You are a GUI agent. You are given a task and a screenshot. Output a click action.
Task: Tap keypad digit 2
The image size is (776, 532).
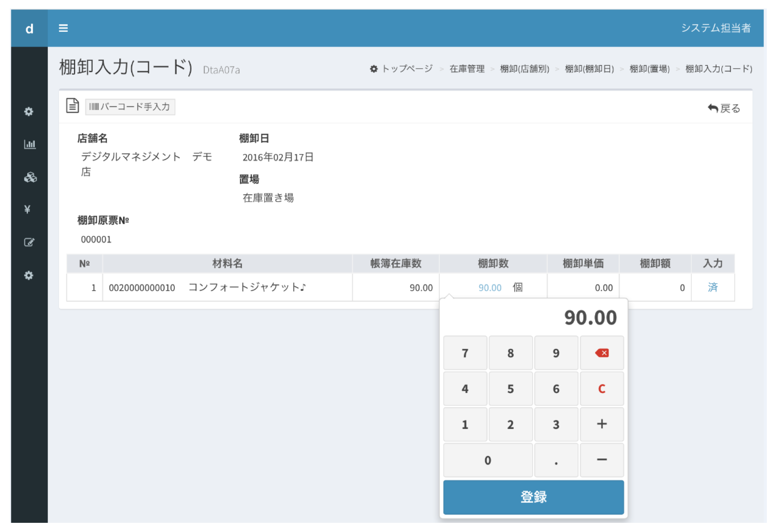pyautogui.click(x=511, y=424)
